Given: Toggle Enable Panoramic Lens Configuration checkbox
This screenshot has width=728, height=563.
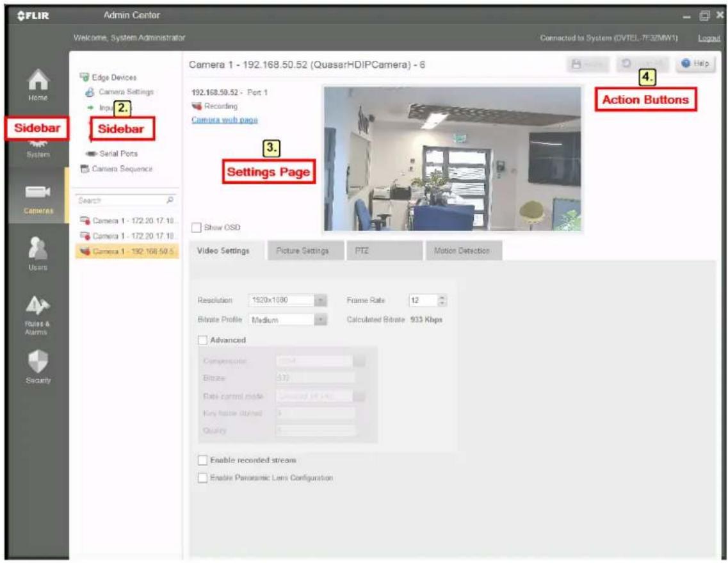Looking at the screenshot, I should click(x=202, y=478).
